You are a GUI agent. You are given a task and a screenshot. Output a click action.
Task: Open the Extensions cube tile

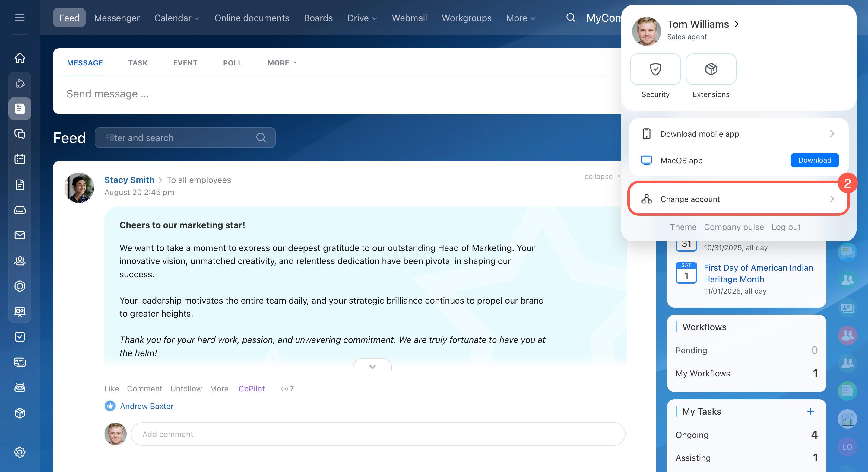711,69
